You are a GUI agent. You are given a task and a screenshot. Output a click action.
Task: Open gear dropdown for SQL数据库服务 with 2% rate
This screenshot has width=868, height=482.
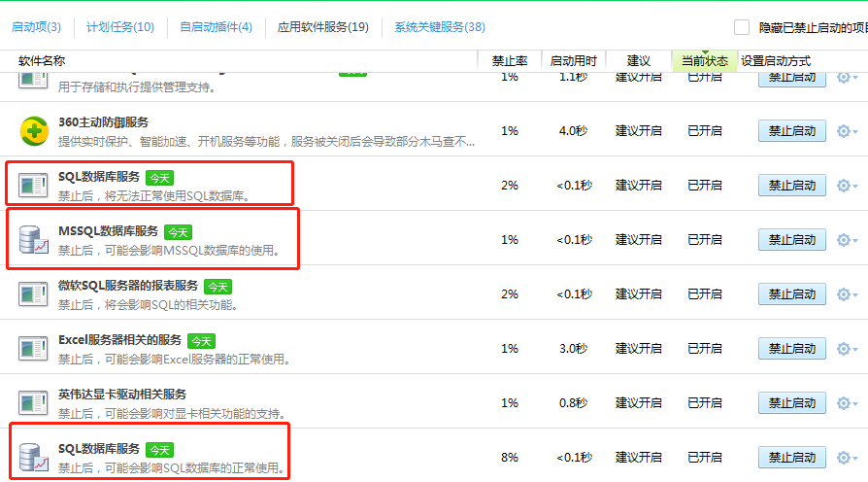pos(847,186)
